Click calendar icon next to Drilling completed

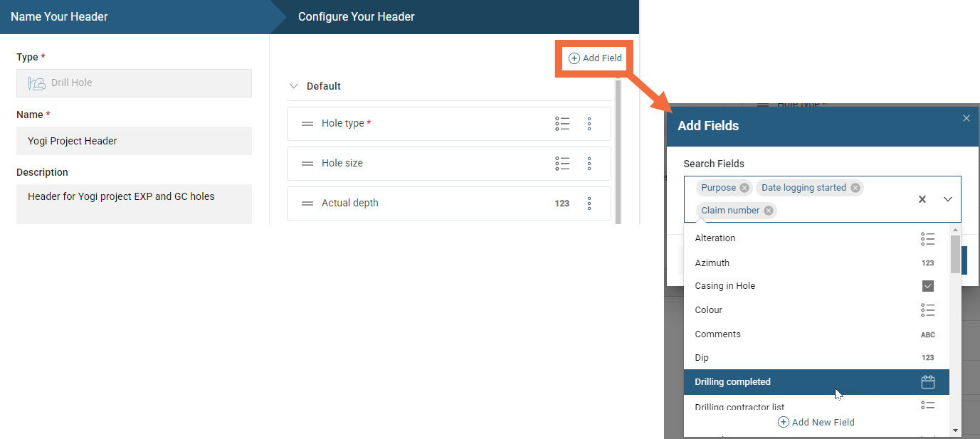point(927,382)
